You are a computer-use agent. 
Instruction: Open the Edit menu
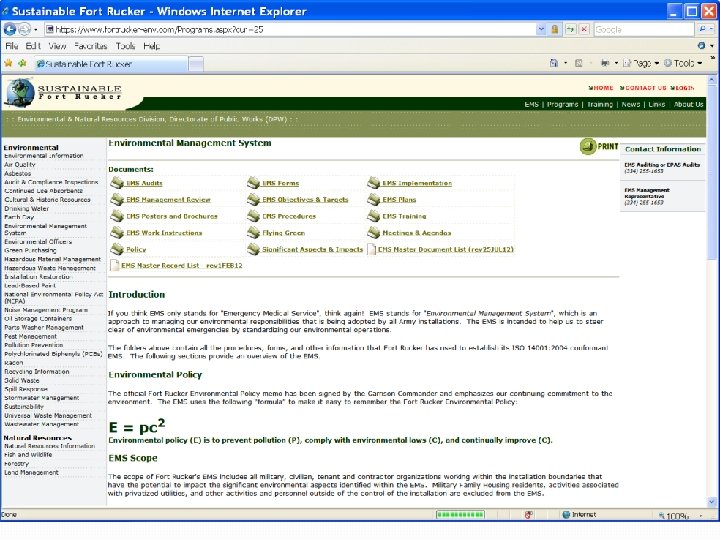33,46
